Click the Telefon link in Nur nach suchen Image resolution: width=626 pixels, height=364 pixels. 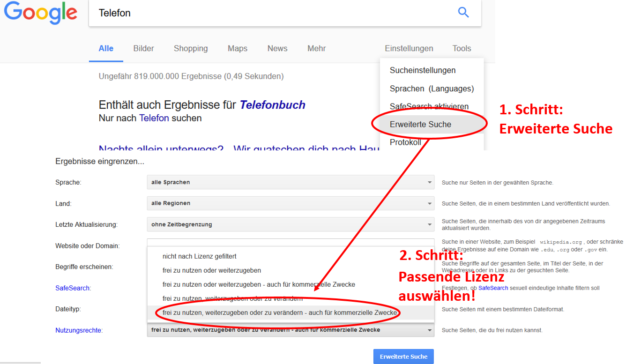pyautogui.click(x=154, y=118)
